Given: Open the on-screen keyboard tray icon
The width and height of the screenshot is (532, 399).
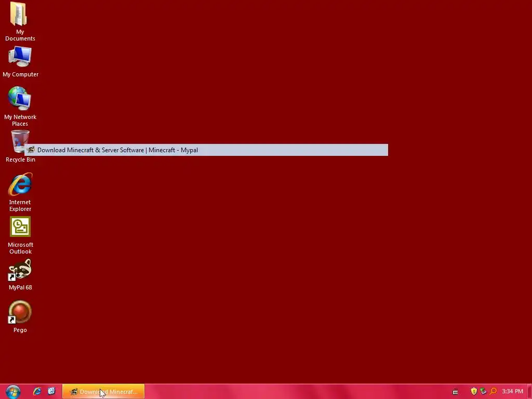Looking at the screenshot, I should (455, 392).
